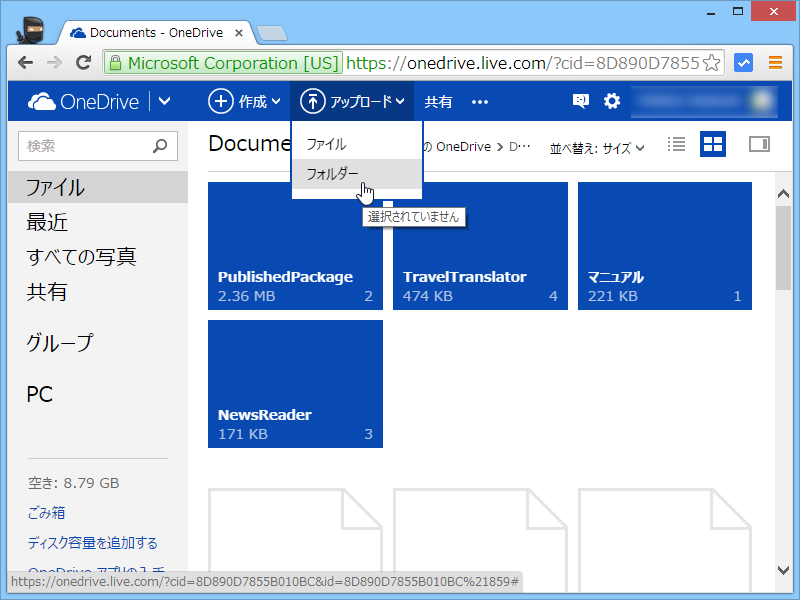Viewport: 800px width, 600px height.
Task: Open the 作成 (Create) plus icon
Action: coord(220,101)
